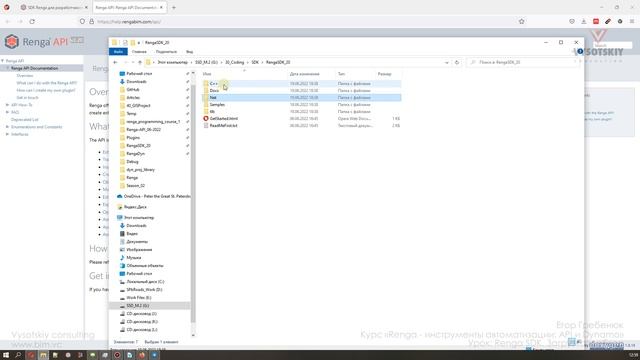640x360 pixels.
Task: Open Work Files (E:) drive
Action: click(138, 298)
